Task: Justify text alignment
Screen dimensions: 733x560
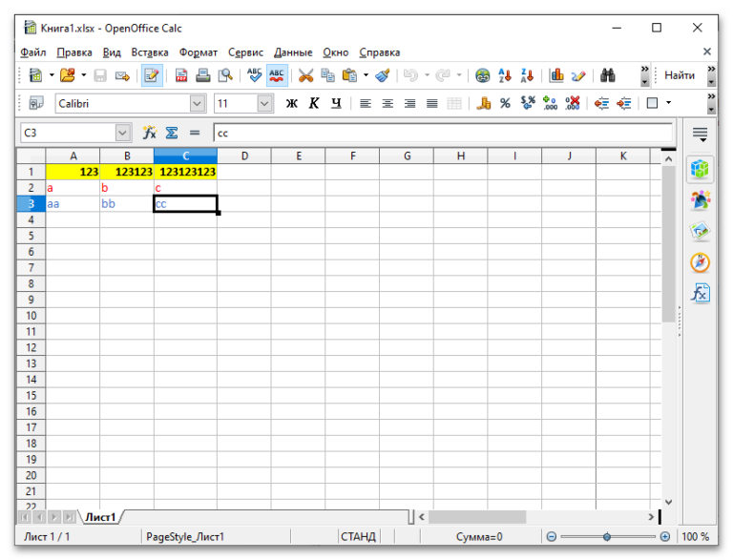Action: tap(432, 103)
